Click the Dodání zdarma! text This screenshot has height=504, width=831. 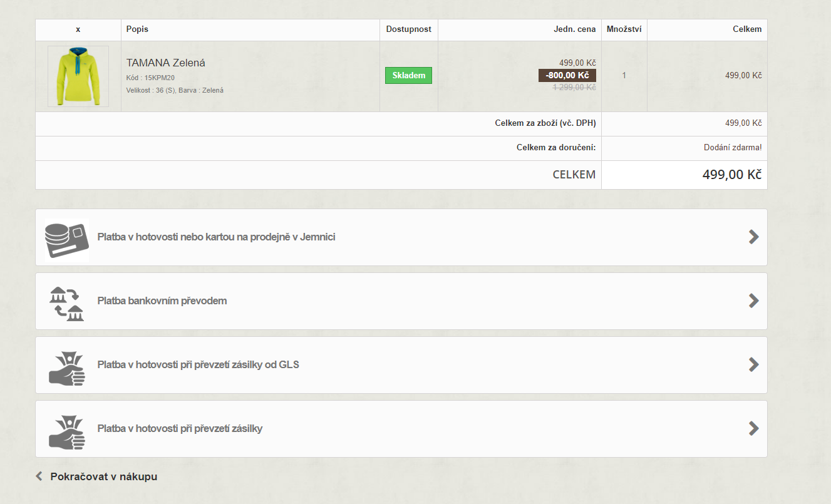click(x=733, y=148)
